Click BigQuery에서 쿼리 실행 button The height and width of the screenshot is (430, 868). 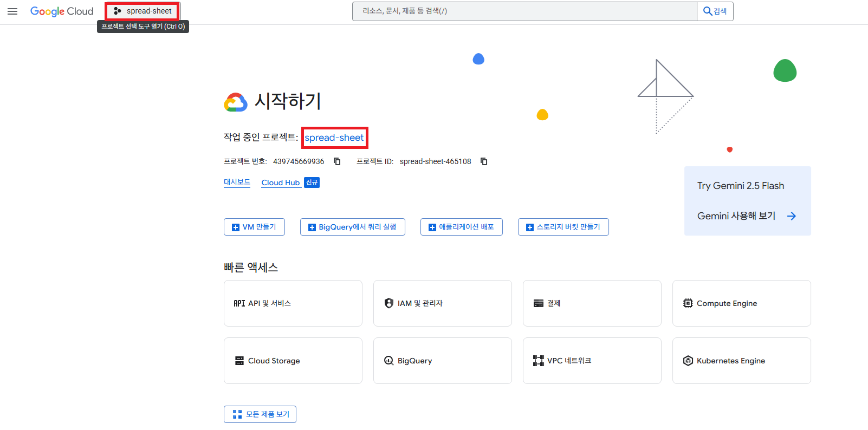point(353,227)
